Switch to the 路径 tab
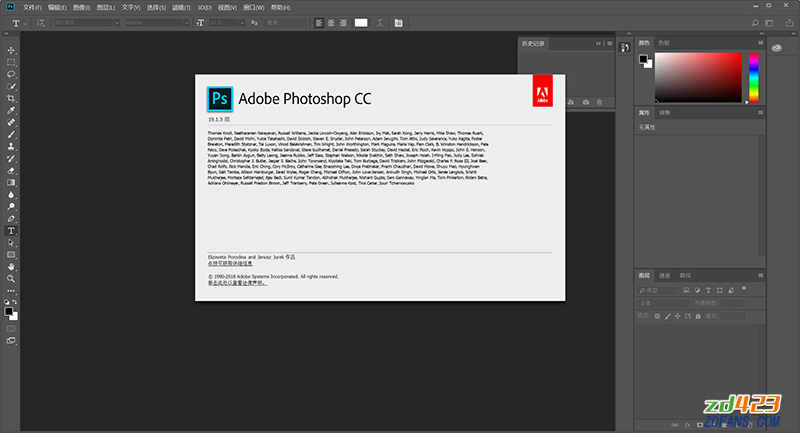 685,275
